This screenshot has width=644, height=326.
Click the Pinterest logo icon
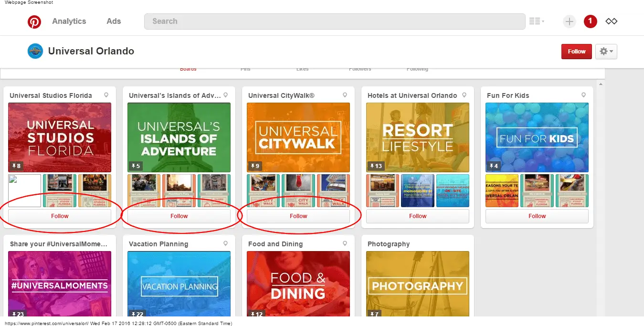coord(34,21)
